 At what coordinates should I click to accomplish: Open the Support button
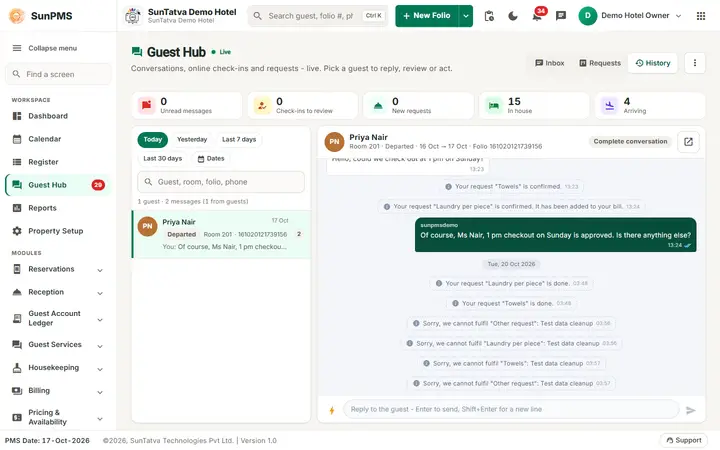pos(684,440)
